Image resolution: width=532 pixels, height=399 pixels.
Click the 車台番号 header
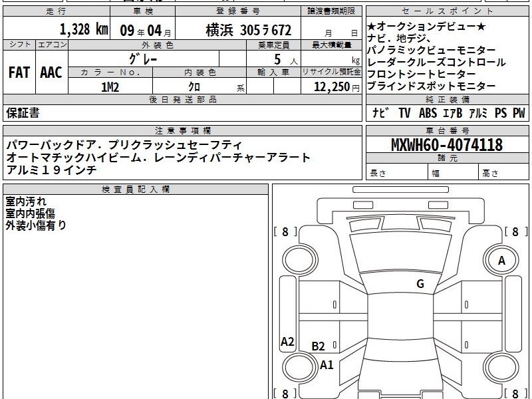(447, 130)
